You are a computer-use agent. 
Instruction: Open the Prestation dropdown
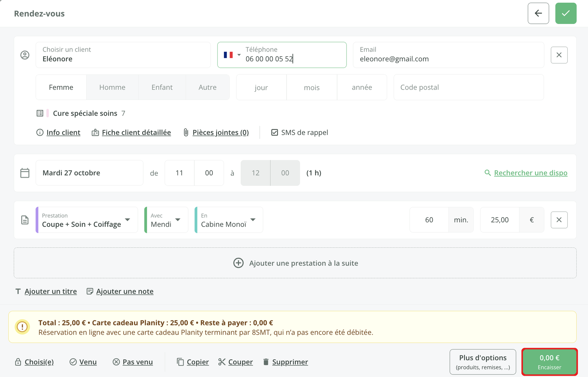pos(87,220)
